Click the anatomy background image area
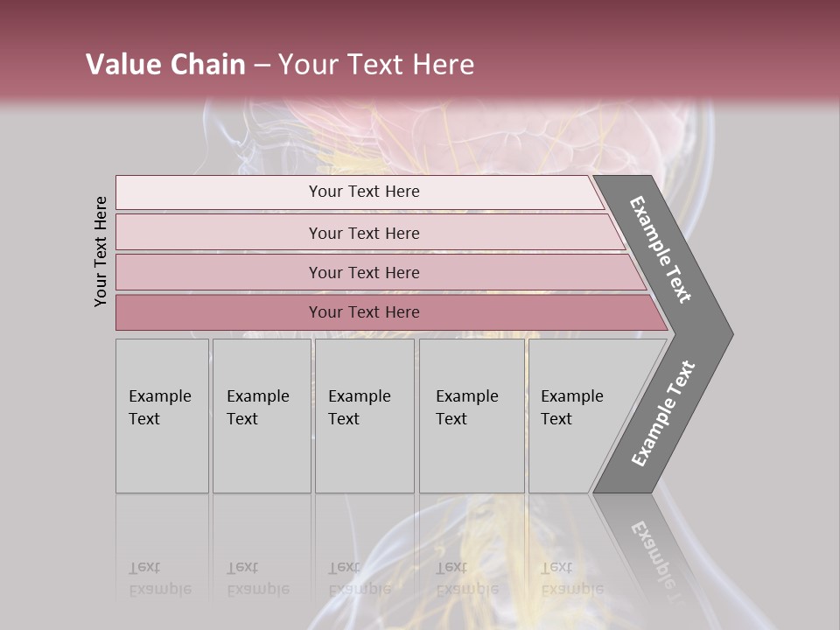840x630 pixels. pyautogui.click(x=770, y=350)
